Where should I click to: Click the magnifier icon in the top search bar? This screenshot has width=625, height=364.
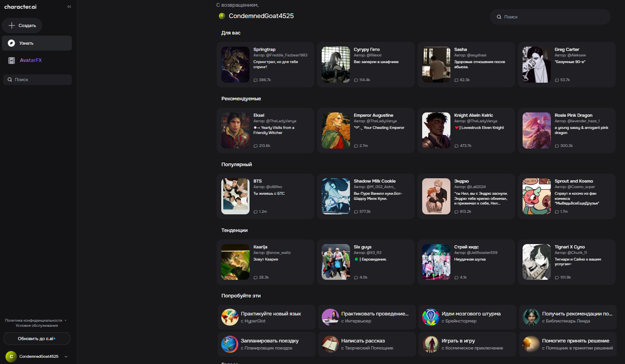[x=499, y=17]
